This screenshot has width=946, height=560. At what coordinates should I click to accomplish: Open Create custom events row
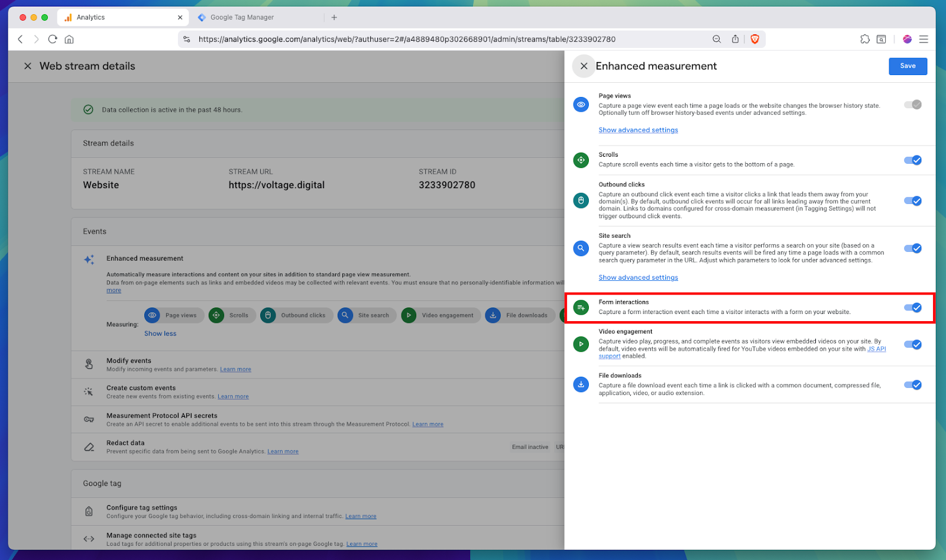pyautogui.click(x=318, y=392)
